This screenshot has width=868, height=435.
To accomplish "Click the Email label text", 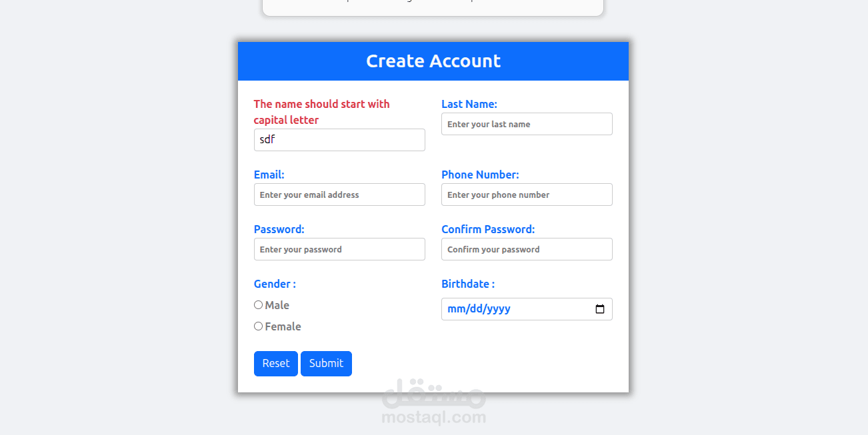I will click(x=269, y=175).
